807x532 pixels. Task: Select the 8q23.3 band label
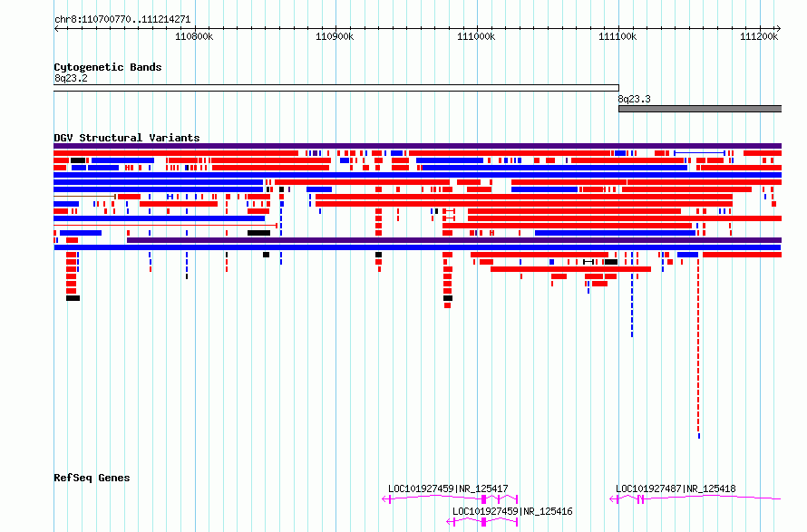click(x=634, y=99)
